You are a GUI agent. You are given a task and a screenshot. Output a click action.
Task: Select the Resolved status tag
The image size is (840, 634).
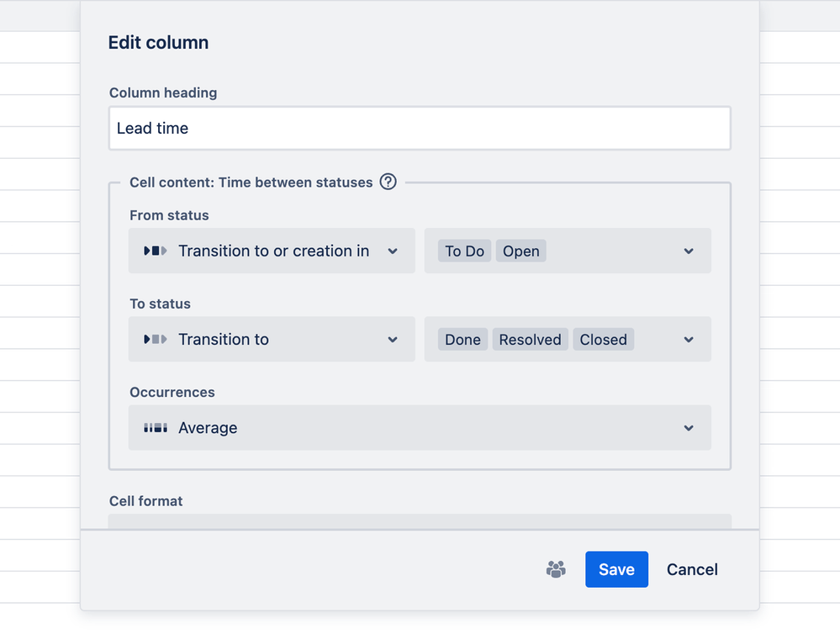point(530,340)
